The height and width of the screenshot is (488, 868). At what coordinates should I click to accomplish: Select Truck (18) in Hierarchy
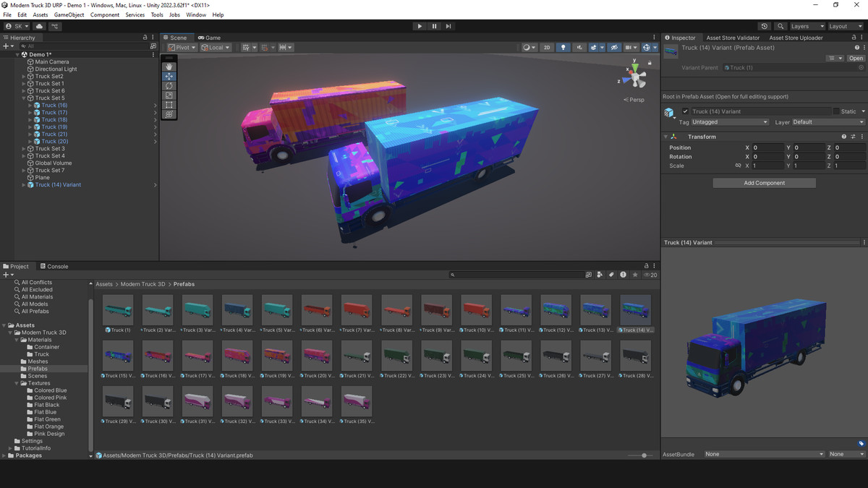click(x=54, y=120)
